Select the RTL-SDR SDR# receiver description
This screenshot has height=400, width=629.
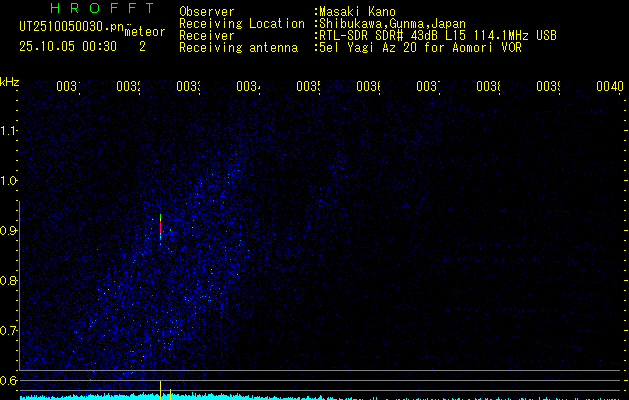coord(438,36)
